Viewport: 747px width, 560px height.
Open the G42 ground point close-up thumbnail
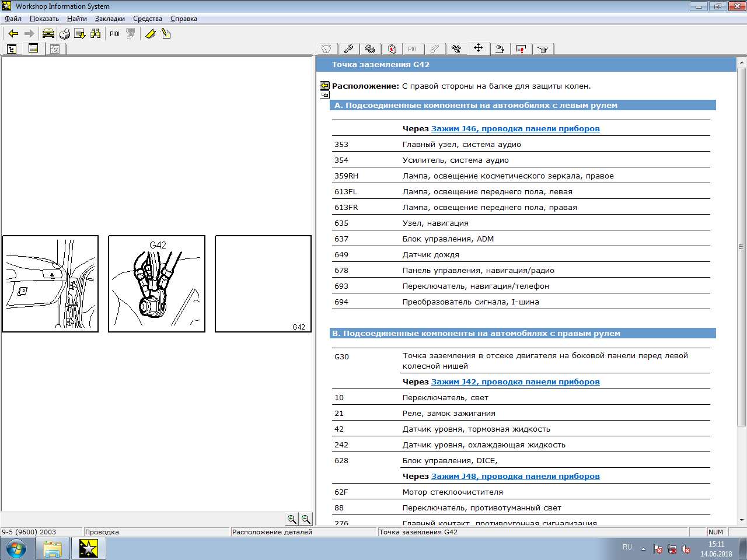pyautogui.click(x=156, y=284)
